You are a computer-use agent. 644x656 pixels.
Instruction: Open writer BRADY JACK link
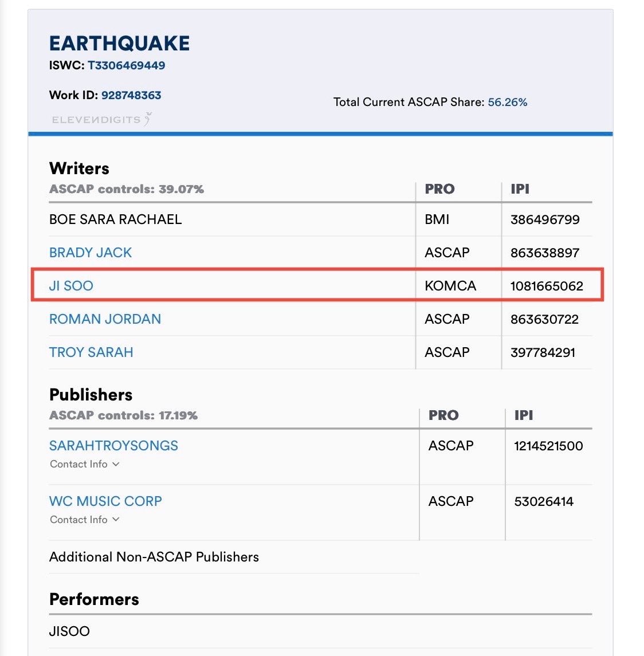[x=91, y=253]
